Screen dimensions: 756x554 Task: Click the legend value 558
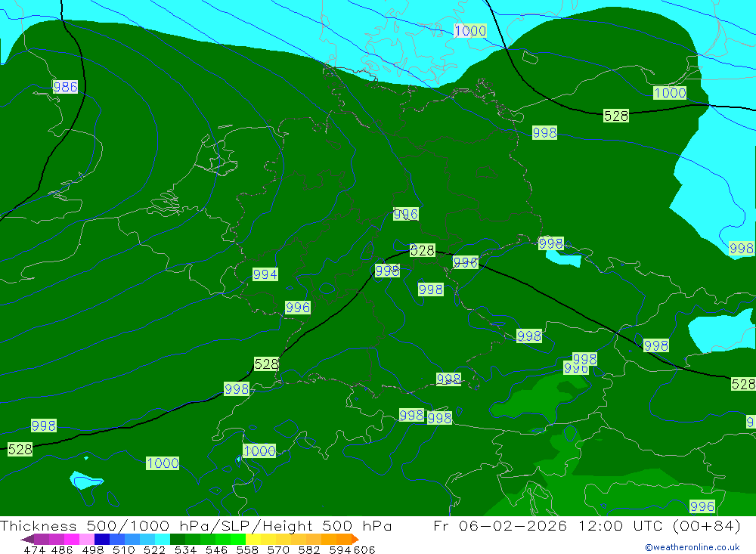[247, 549]
